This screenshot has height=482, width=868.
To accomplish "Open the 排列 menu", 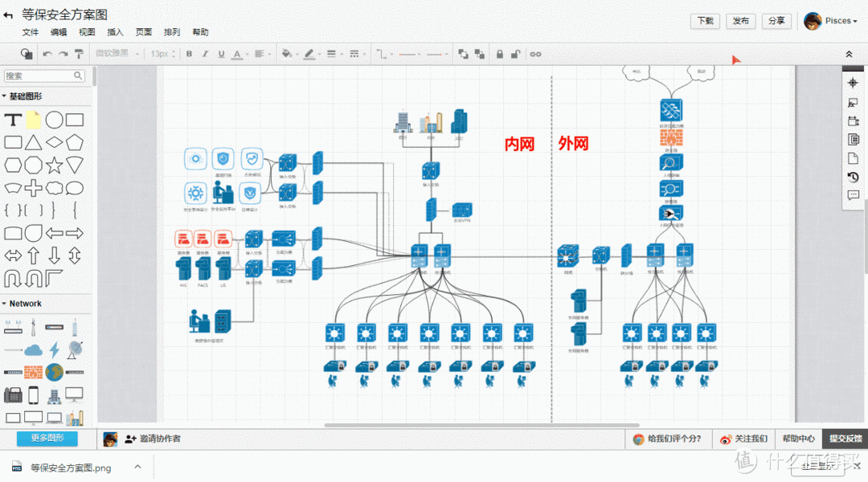I will 172,32.
